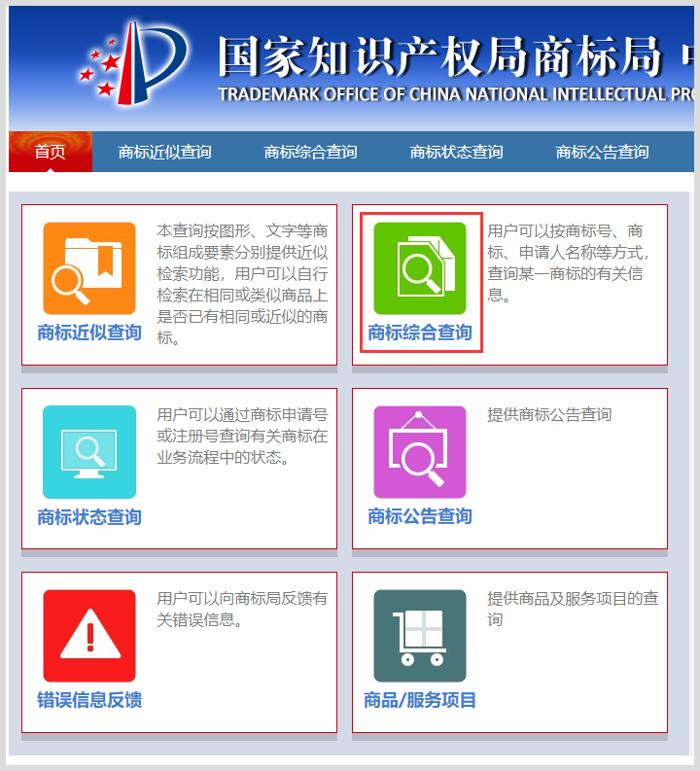This screenshot has height=771, width=700.
Task: Open the shopping cart goods/services icon
Action: pyautogui.click(x=420, y=636)
